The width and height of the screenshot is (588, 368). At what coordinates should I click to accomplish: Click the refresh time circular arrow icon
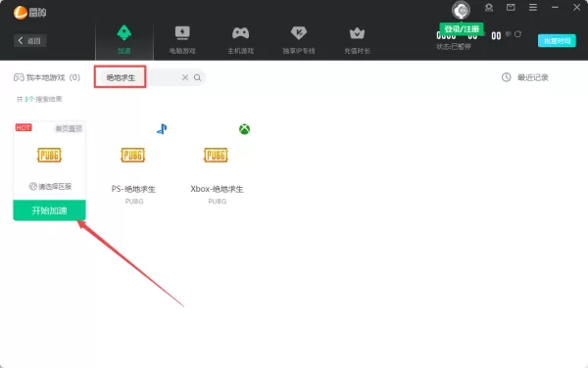click(517, 34)
